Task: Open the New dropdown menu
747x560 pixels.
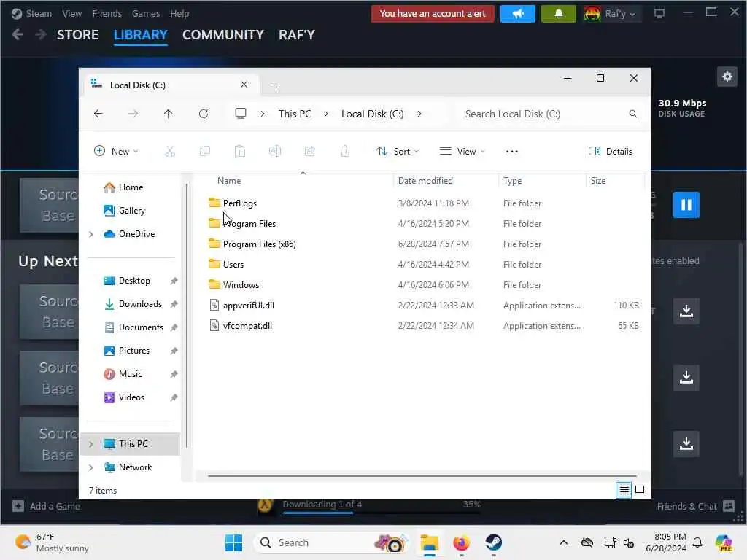Action: 116,152
